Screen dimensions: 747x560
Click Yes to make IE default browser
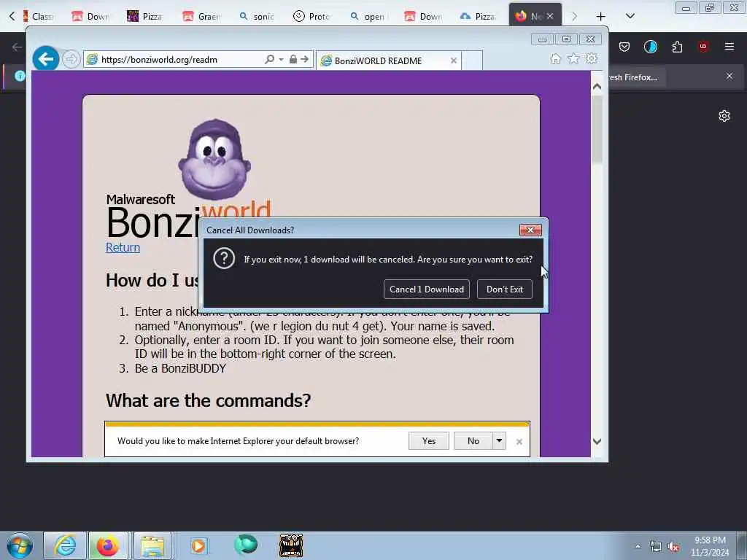point(429,441)
